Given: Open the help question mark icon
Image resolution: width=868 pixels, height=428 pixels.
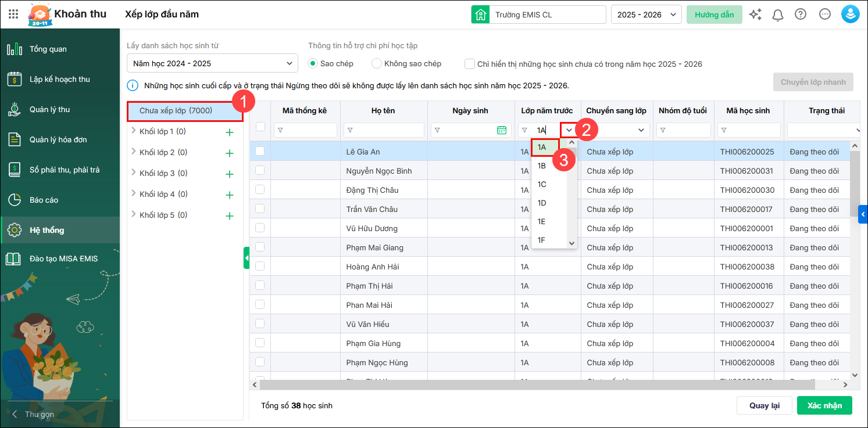Looking at the screenshot, I should coord(801,15).
